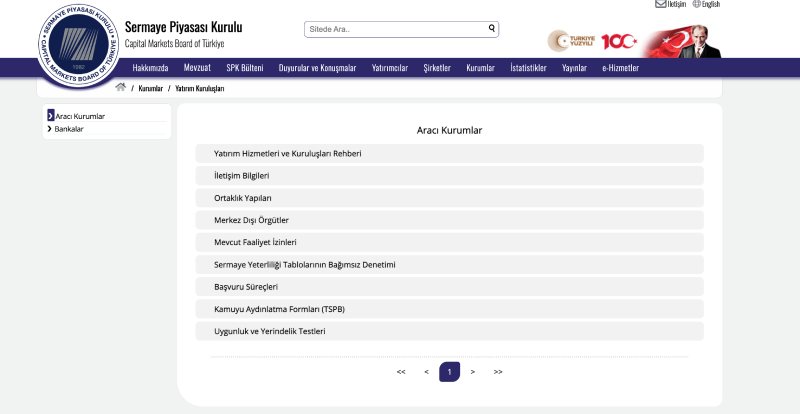Click the globe icon next to English
This screenshot has height=414, width=800.
pos(696,4)
